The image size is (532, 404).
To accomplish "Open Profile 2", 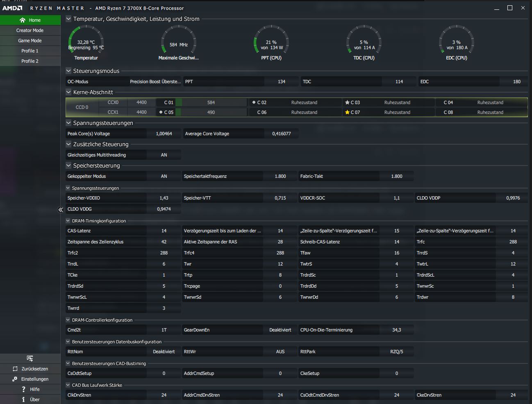I will 30,61.
